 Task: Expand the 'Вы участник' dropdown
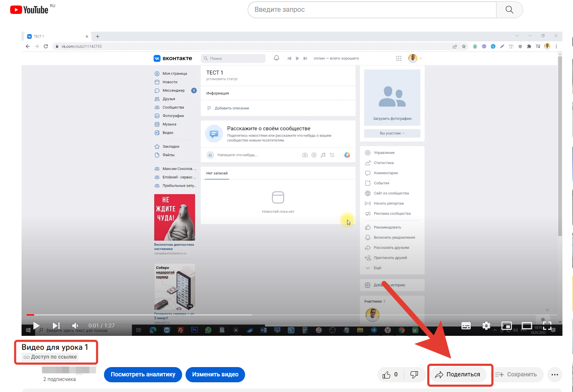click(392, 133)
